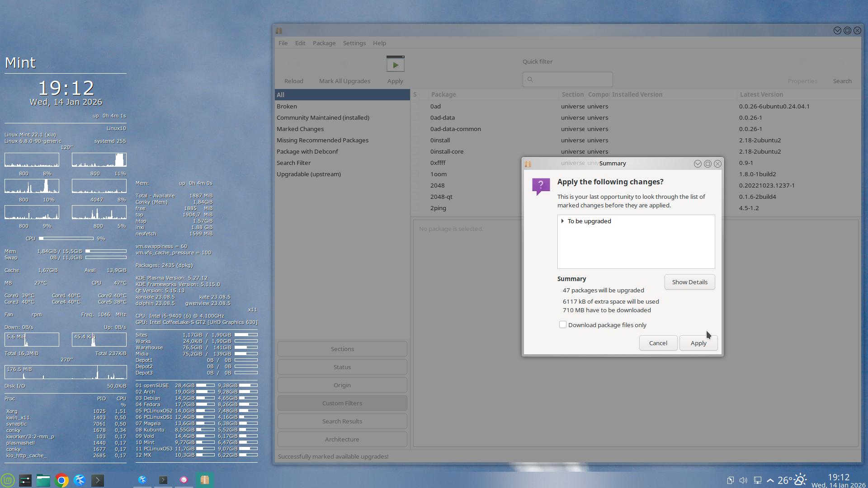The image size is (868, 488).
Task: Click the Synaptic package icon in taskbar
Action: [204, 480]
